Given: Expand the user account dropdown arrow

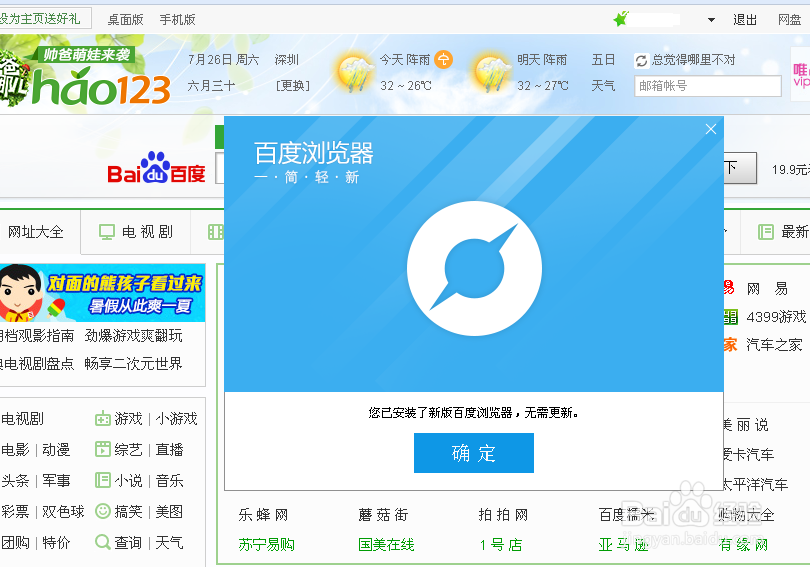Looking at the screenshot, I should click(x=711, y=20).
